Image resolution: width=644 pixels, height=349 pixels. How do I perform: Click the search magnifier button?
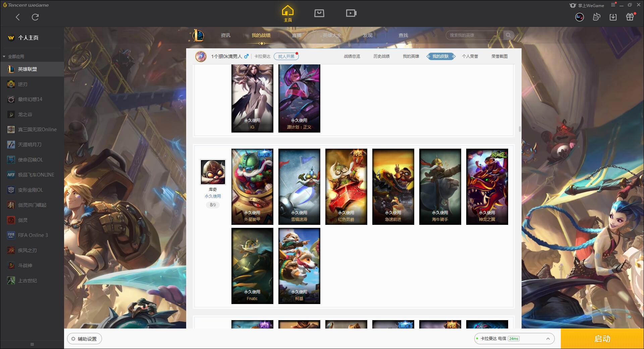(x=508, y=35)
